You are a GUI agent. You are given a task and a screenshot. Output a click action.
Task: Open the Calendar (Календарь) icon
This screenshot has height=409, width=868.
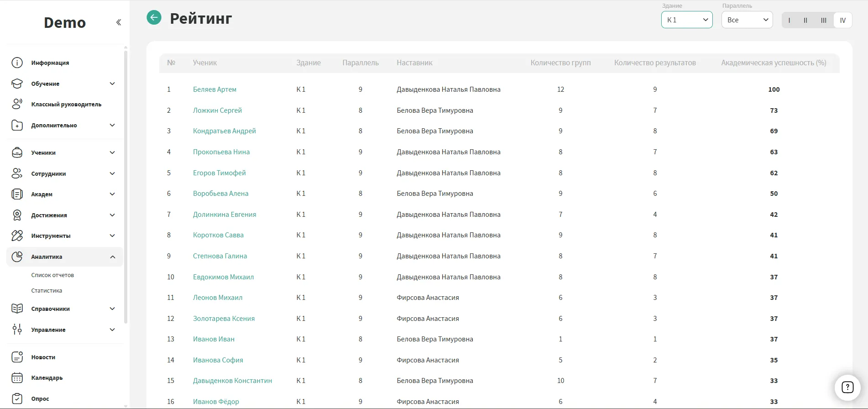[17, 378]
